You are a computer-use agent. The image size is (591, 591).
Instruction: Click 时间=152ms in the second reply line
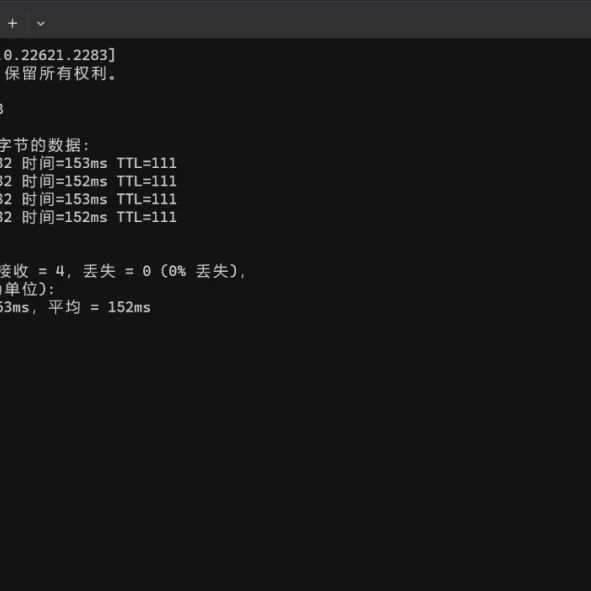coord(64,181)
